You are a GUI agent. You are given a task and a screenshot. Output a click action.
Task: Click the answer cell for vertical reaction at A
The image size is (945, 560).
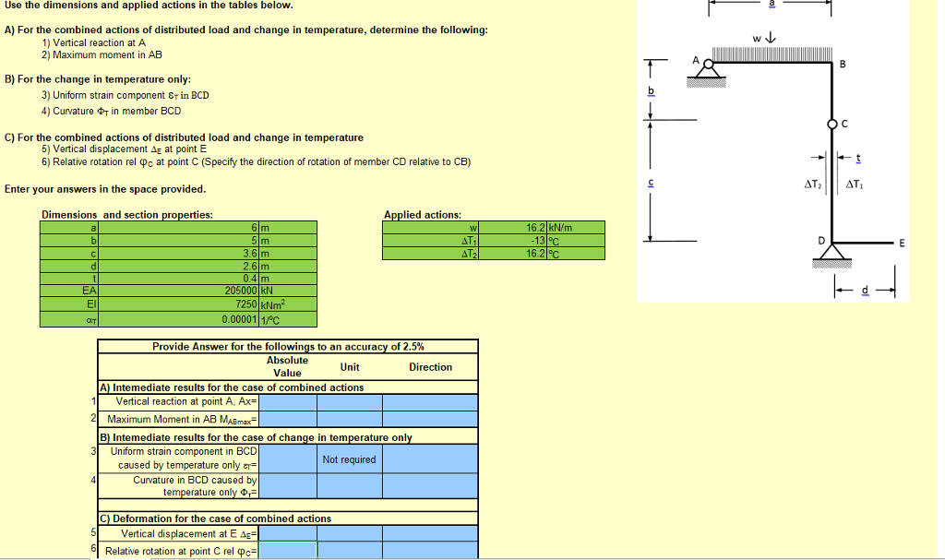click(289, 401)
